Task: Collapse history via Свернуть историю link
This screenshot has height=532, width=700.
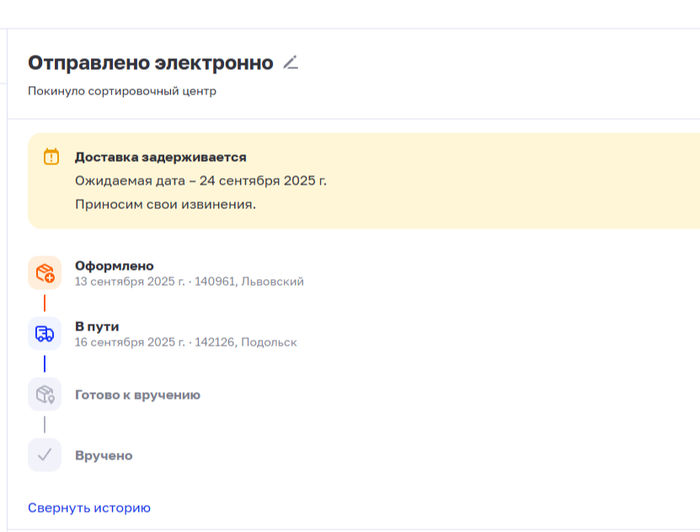Action: 89,508
